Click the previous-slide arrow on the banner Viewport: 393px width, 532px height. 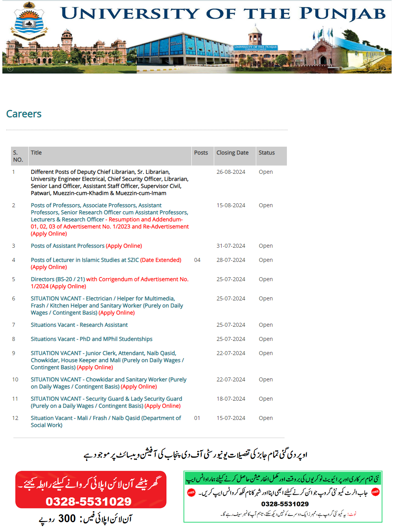pos(10,68)
